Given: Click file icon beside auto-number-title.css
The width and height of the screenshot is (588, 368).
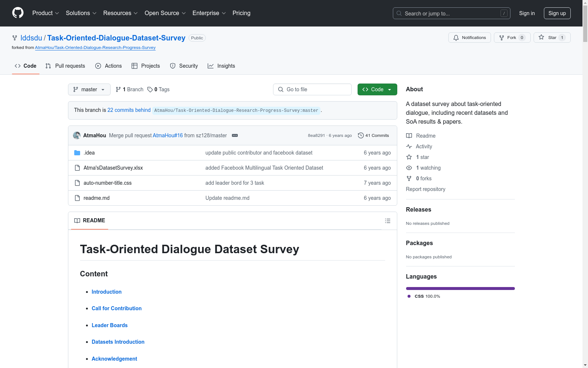Looking at the screenshot, I should 77,183.
